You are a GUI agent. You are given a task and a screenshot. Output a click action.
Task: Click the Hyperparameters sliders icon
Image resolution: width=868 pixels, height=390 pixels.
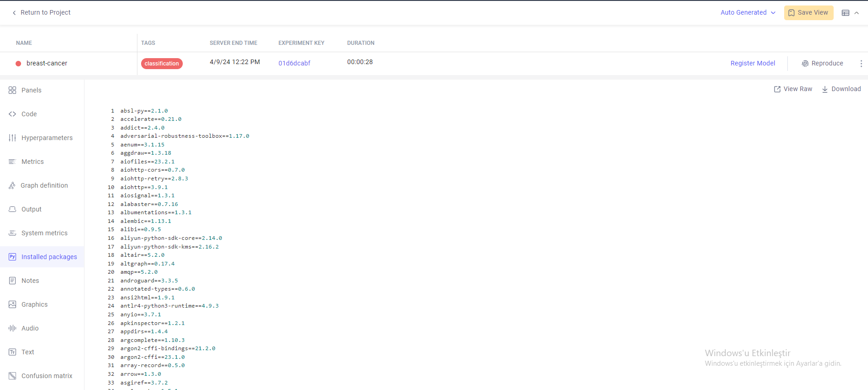click(x=12, y=138)
